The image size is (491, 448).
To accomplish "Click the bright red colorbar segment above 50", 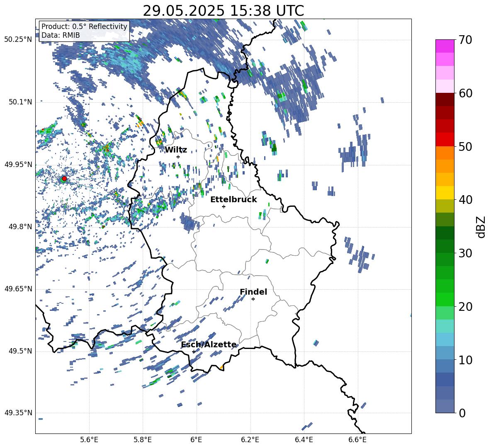I will [445, 140].
